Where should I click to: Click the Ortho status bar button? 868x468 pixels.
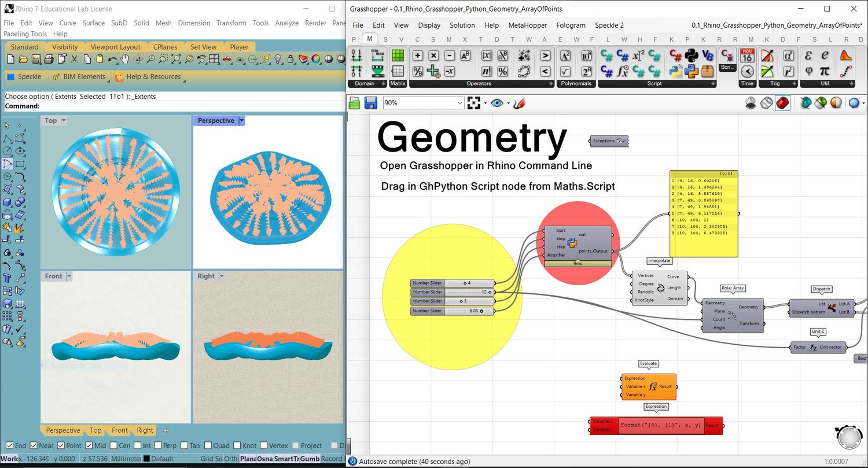231,459
